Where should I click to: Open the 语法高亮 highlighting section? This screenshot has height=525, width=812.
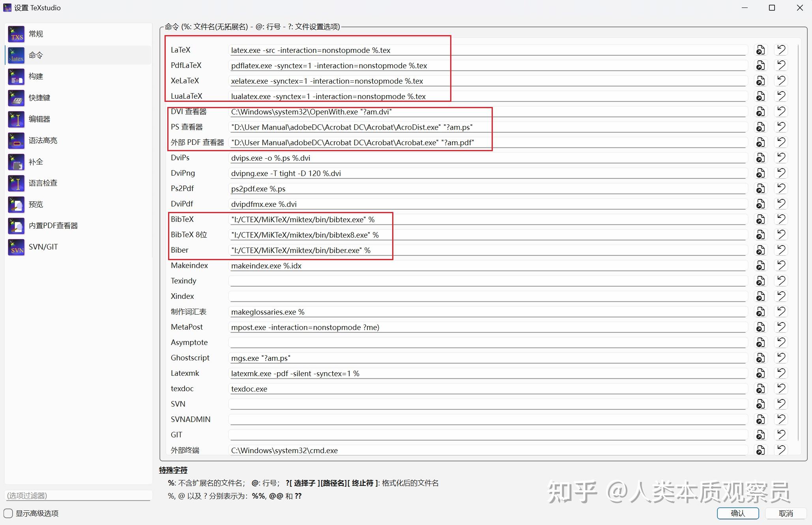(x=43, y=140)
